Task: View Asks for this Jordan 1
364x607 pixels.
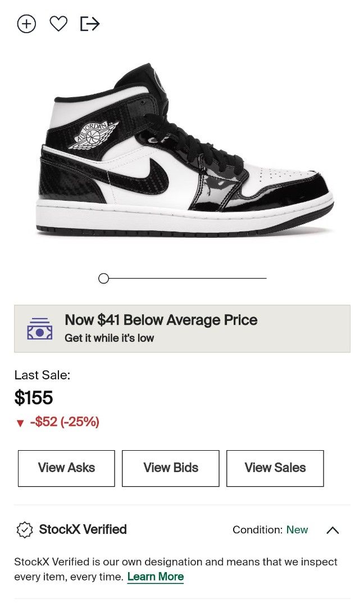Action: pos(66,468)
